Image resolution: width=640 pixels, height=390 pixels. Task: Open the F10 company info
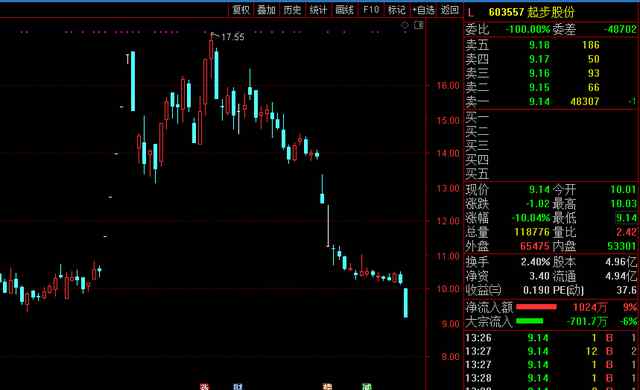tap(371, 10)
